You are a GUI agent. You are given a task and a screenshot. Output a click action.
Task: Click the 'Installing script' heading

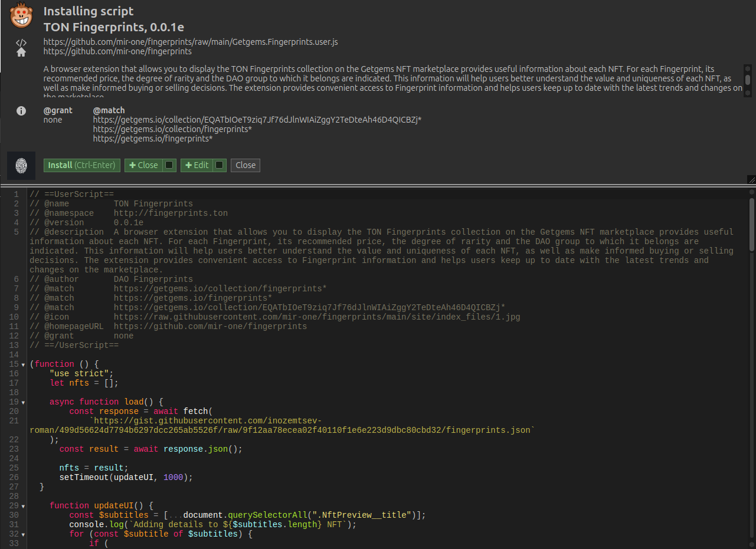point(89,11)
